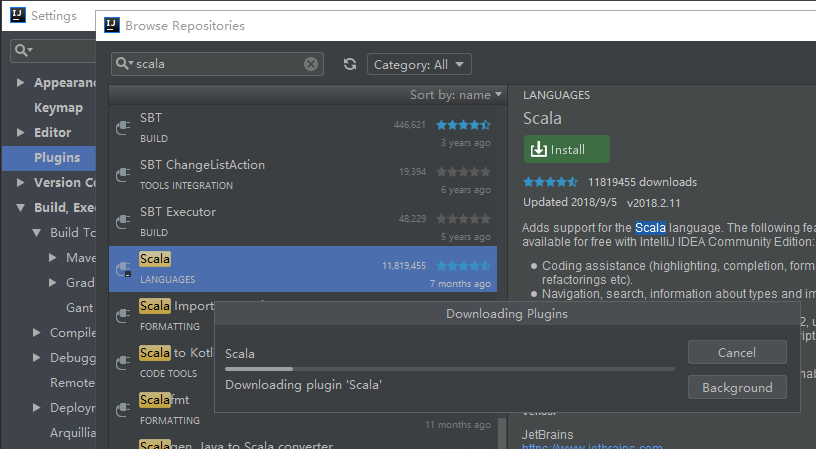Click the plugin list vertical scrollbar
The width and height of the screenshot is (816, 449).
pos(502,432)
